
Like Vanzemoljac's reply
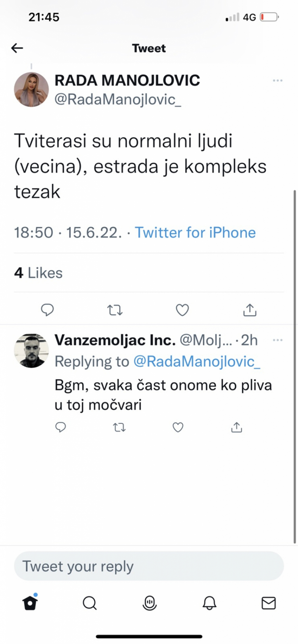[178, 427]
